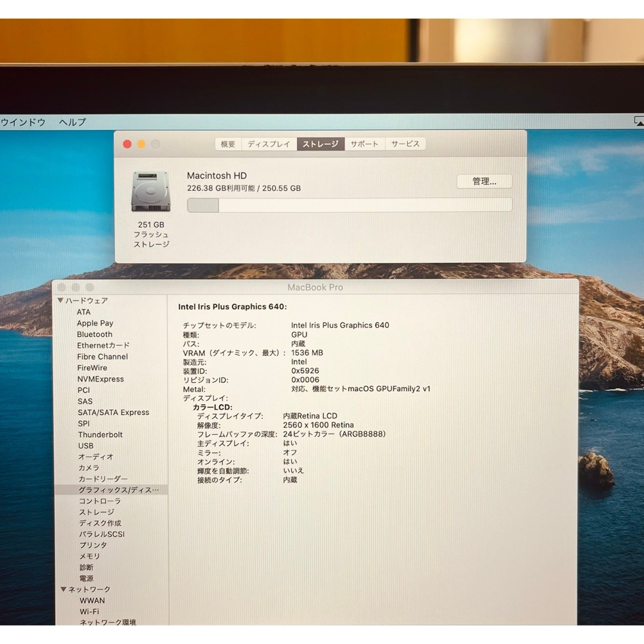Click the Metal support value text

coord(361,389)
